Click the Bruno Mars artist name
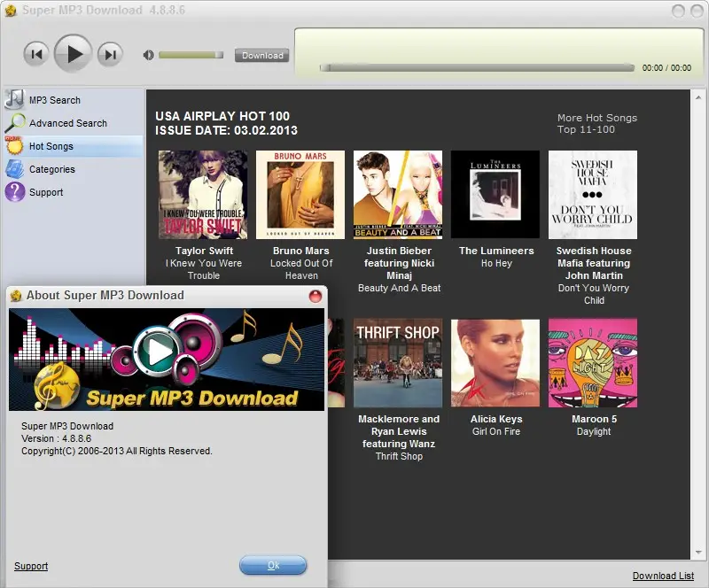This screenshot has width=709, height=588. pyautogui.click(x=301, y=251)
